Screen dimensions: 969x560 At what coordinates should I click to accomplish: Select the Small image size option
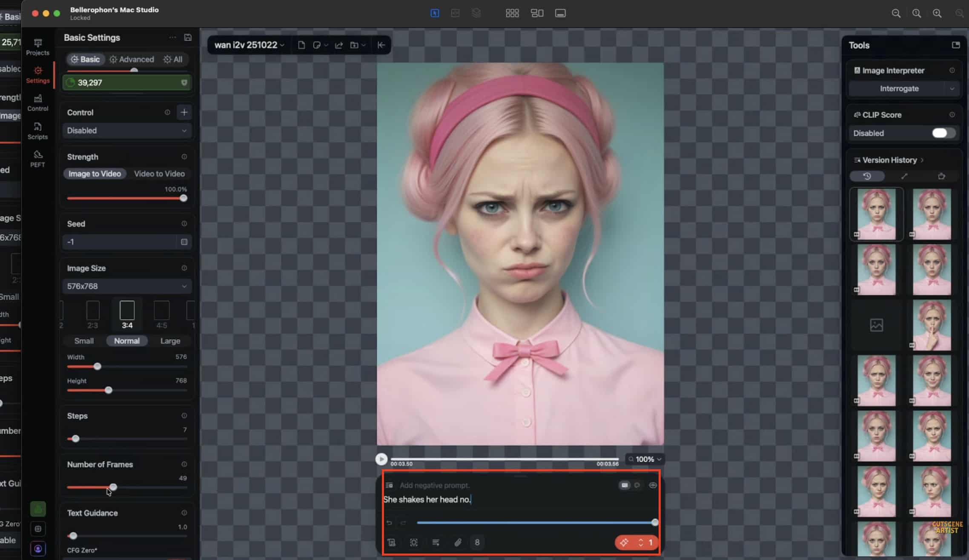84,341
